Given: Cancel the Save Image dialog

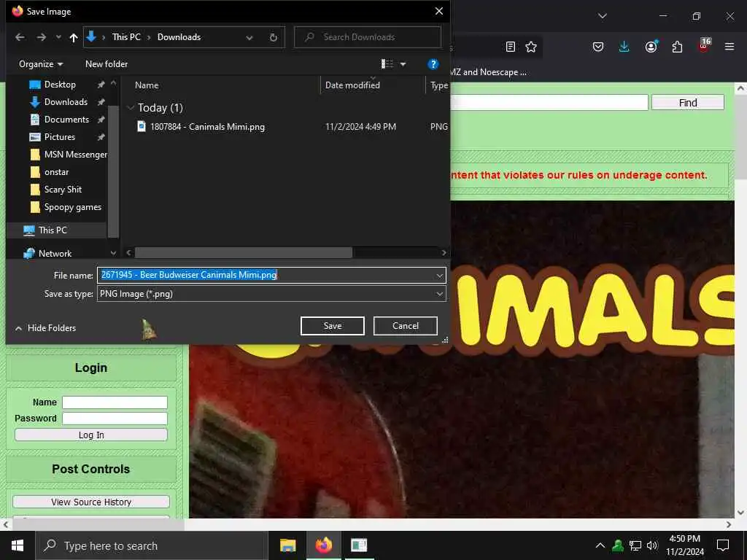Looking at the screenshot, I should tap(406, 326).
